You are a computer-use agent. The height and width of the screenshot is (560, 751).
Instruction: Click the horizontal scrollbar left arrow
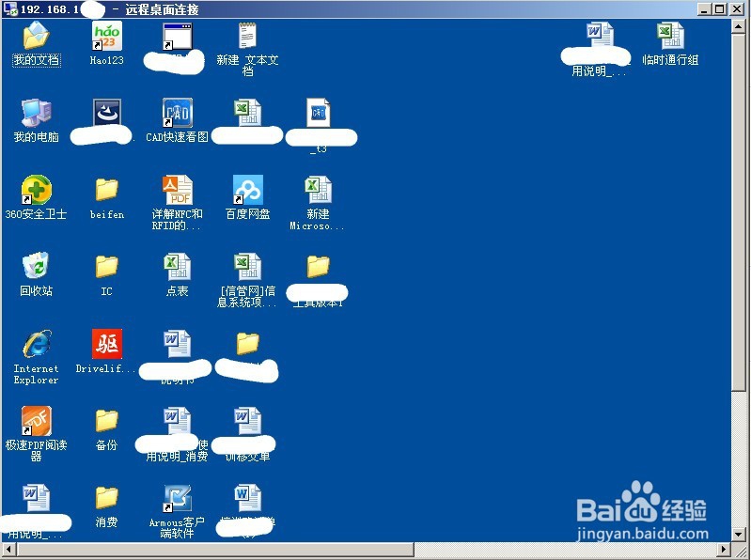pos(9,549)
